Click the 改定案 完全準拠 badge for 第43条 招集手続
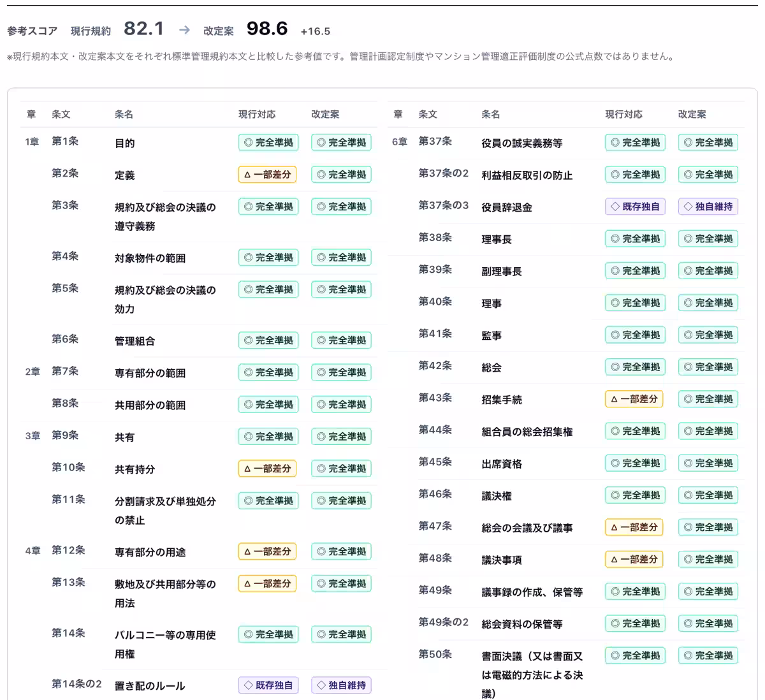Image resolution: width=765 pixels, height=700 pixels. 708,399
